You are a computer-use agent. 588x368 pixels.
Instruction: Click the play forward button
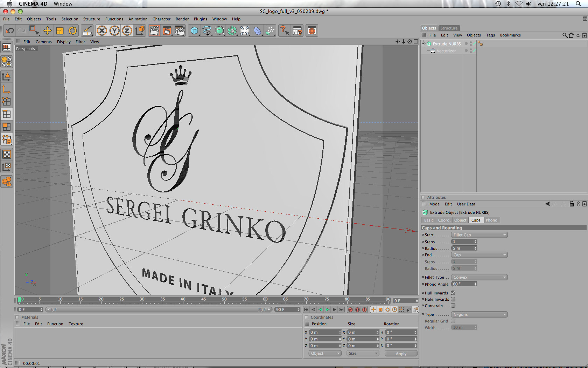click(328, 309)
